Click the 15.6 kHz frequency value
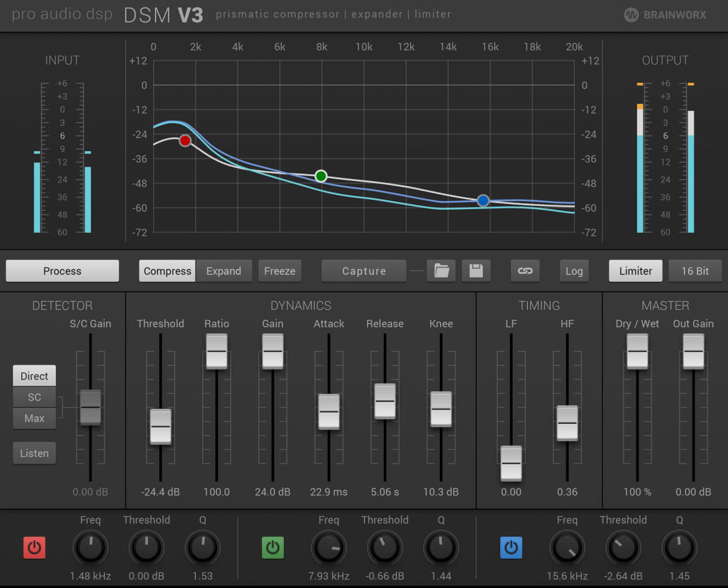Screen dimensions: 728x588 coord(567,576)
